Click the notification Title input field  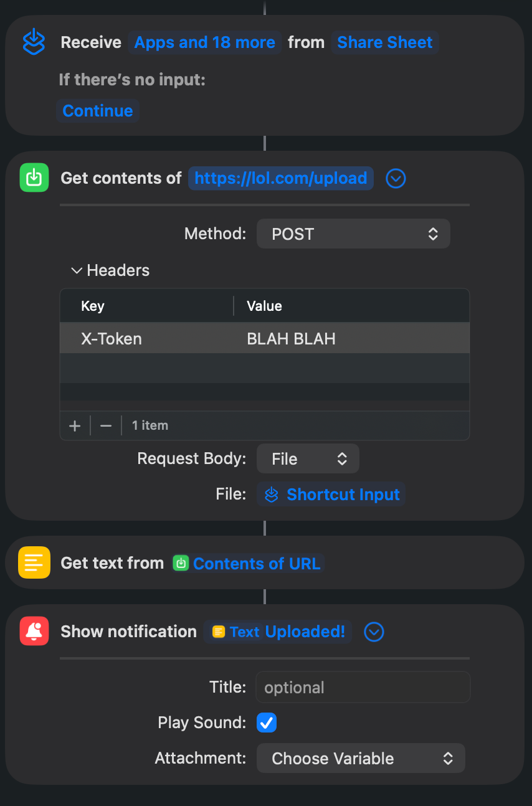tap(363, 687)
